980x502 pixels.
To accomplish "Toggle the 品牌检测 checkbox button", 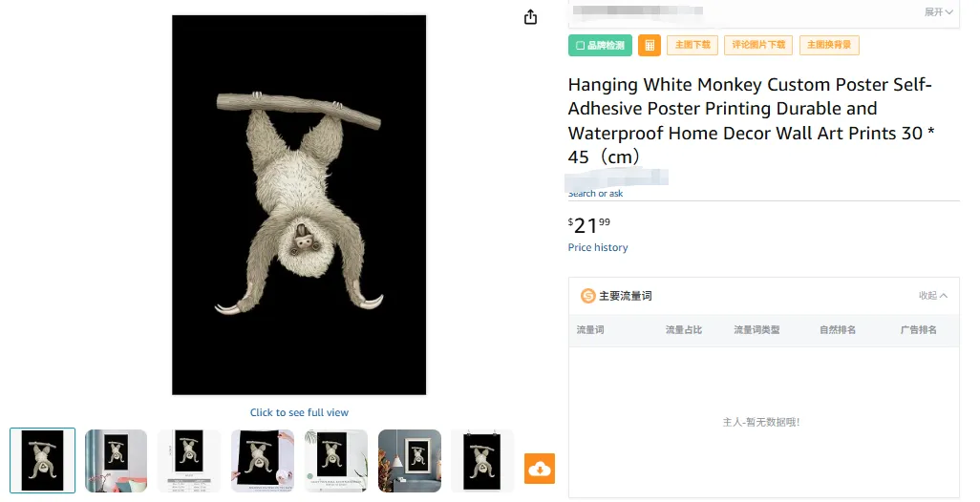I will [600, 45].
